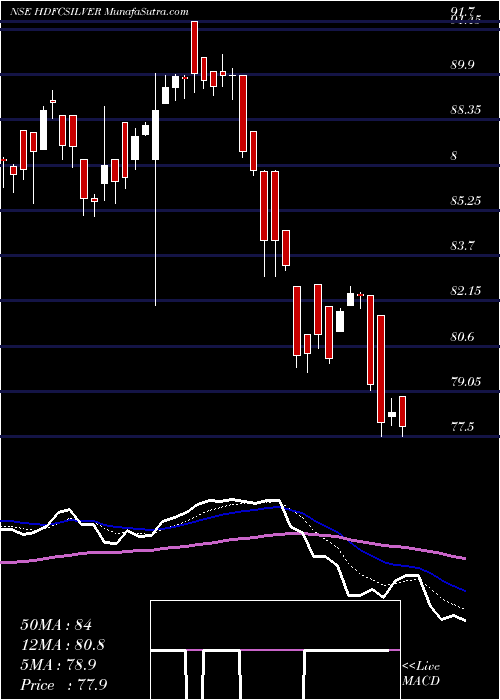The height and width of the screenshot is (700, 500).
Task: Click the pink 50MA line
Action: point(232,541)
